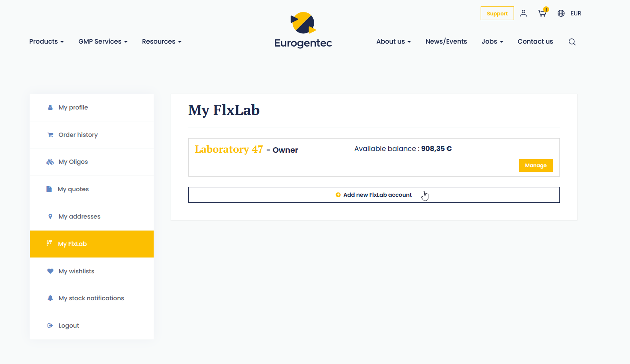
Task: Open My wishlists in sidebar
Action: 92,271
